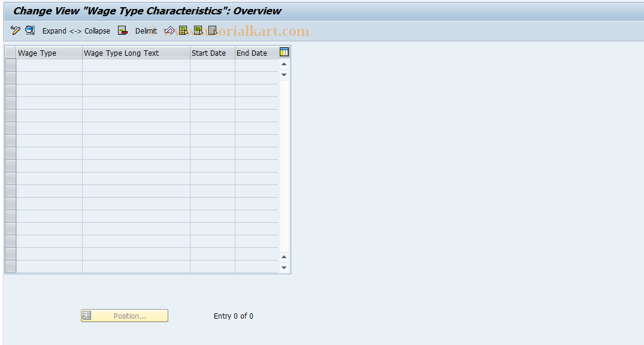Select the Start Date column header
This screenshot has width=644, height=345.
pyautogui.click(x=213, y=53)
